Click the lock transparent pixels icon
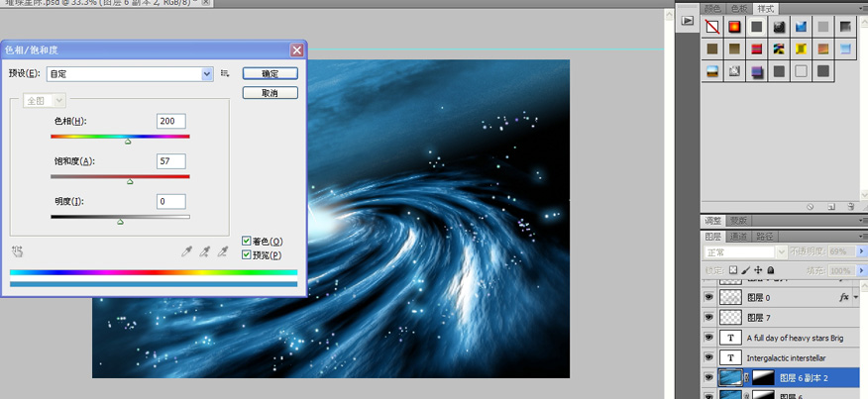This screenshot has height=399, width=868. [x=733, y=270]
